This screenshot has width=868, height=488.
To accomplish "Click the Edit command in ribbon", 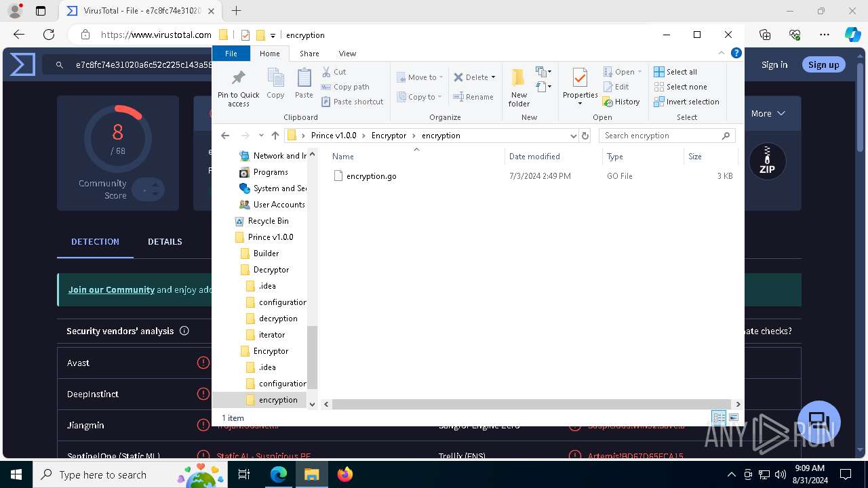I will (616, 87).
